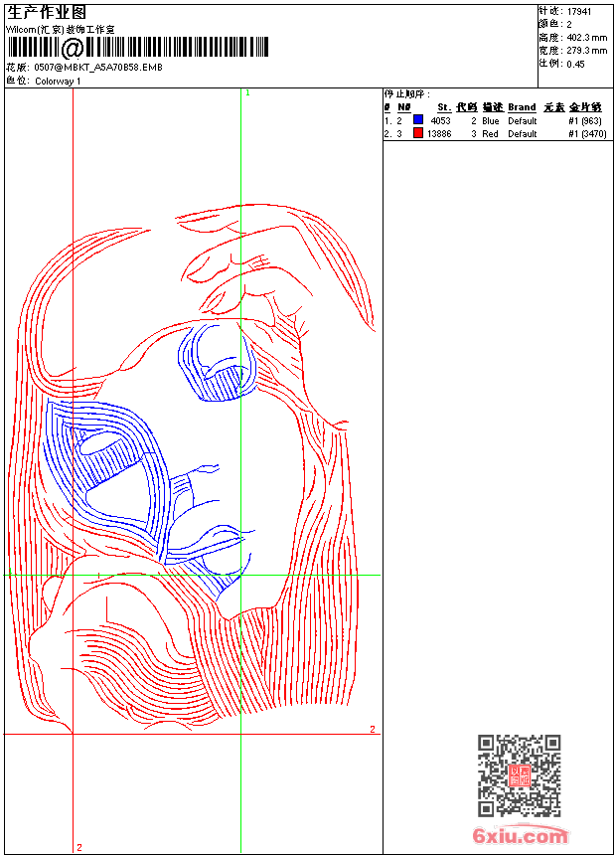Screen dimensions: 616x855
Task: Click the red color swatch in stop row 2
Action: pos(418,133)
